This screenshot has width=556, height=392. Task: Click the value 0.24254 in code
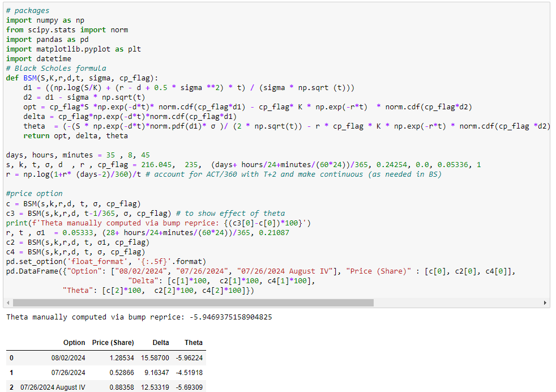(391, 165)
